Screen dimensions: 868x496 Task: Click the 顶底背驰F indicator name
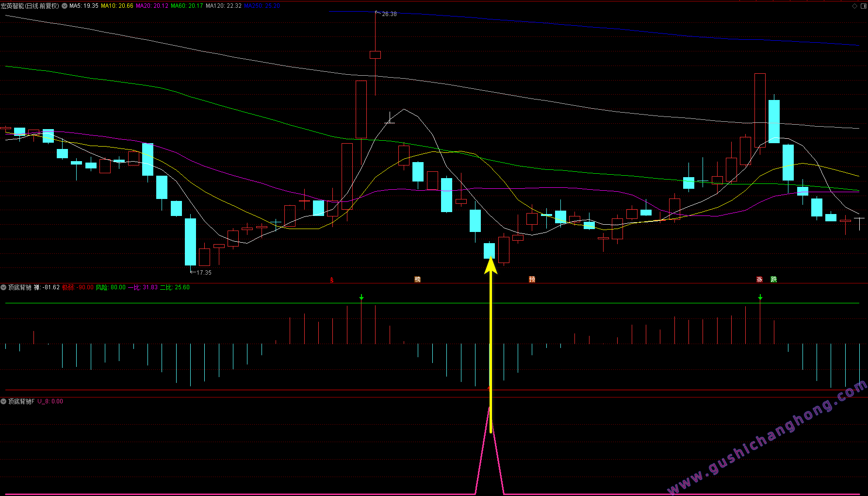[x=21, y=401]
